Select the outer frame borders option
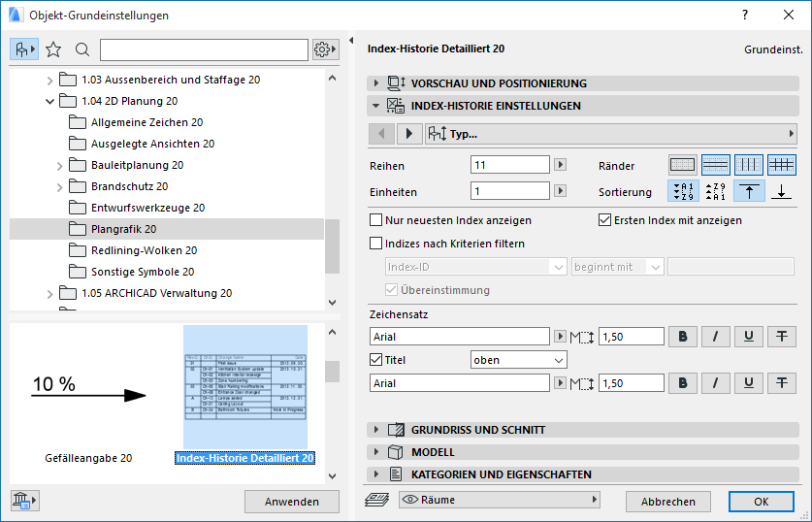Viewport: 812px width, 522px height. coord(683,165)
